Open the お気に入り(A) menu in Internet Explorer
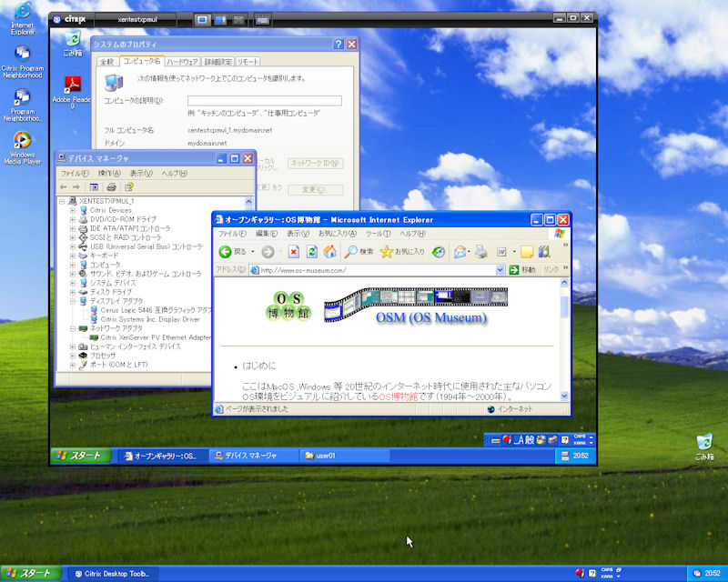Viewport: 728px width, 582px height. click(x=338, y=234)
